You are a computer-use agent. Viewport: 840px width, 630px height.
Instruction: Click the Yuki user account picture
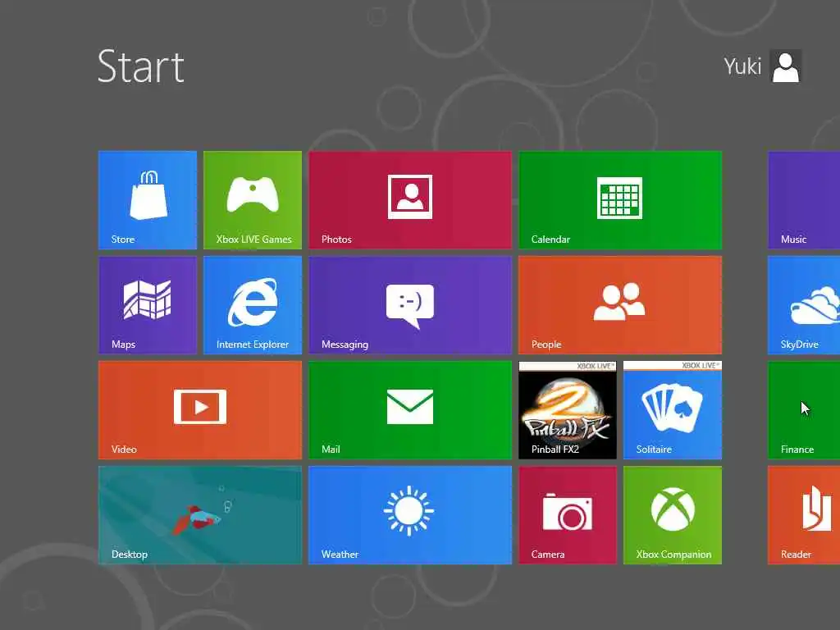click(x=786, y=66)
